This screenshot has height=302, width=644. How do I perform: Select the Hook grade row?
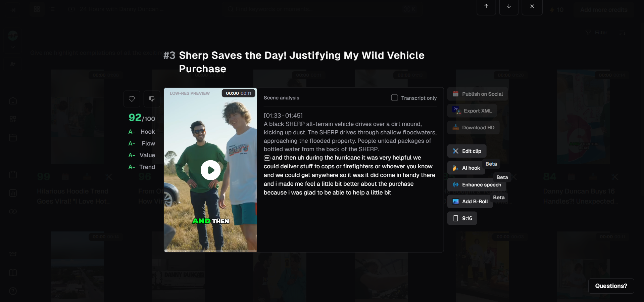142,132
